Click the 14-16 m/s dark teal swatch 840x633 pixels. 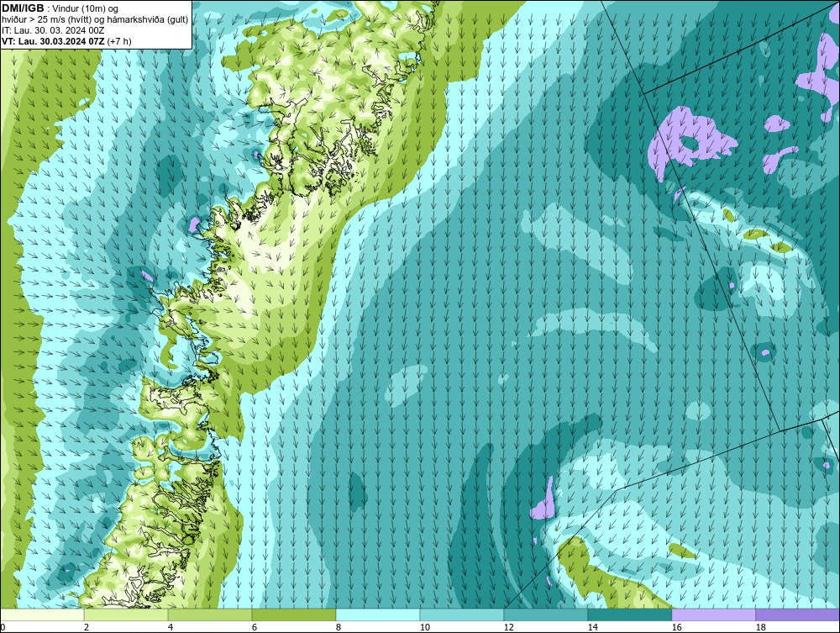click(629, 615)
